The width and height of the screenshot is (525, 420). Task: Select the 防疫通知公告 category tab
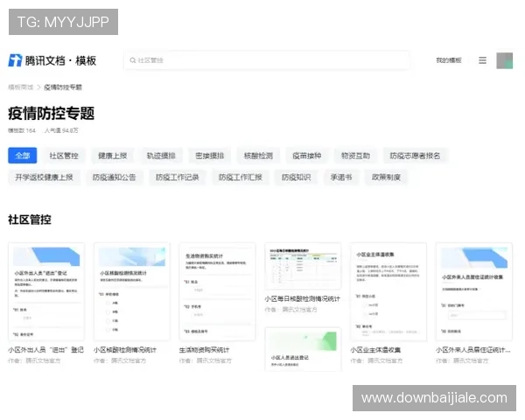[x=114, y=177]
